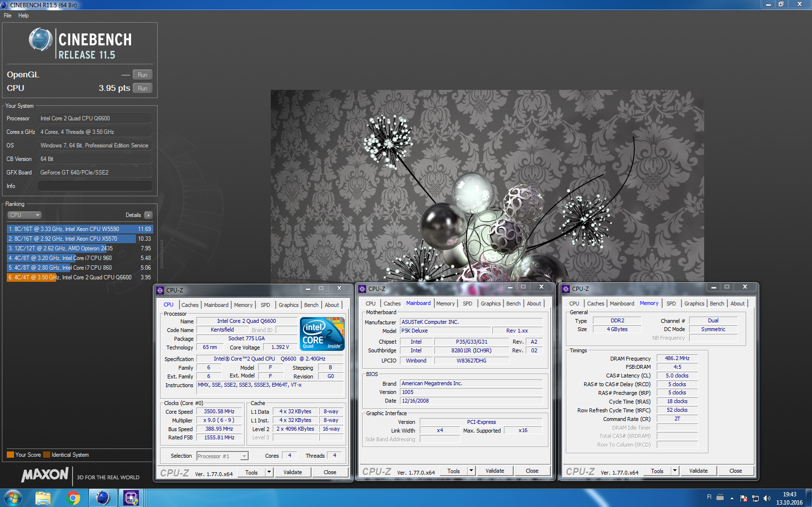Image resolution: width=812 pixels, height=507 pixels.
Task: Open CPU tab in Memory CPU-Z window
Action: pyautogui.click(x=574, y=304)
